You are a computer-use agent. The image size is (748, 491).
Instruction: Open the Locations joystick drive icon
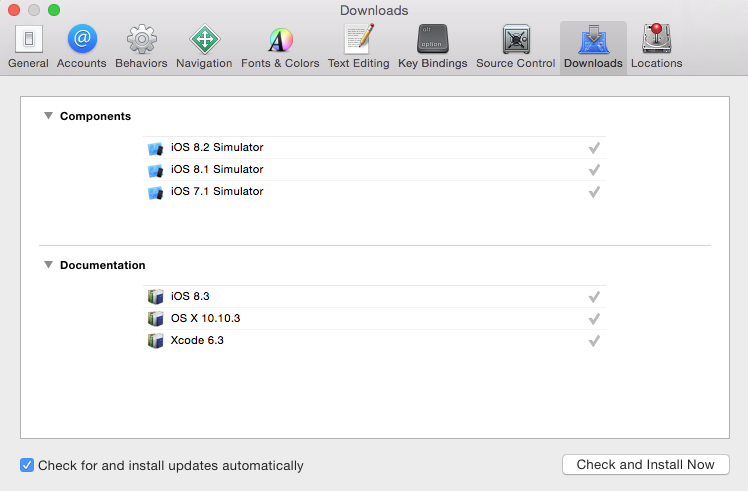657,38
